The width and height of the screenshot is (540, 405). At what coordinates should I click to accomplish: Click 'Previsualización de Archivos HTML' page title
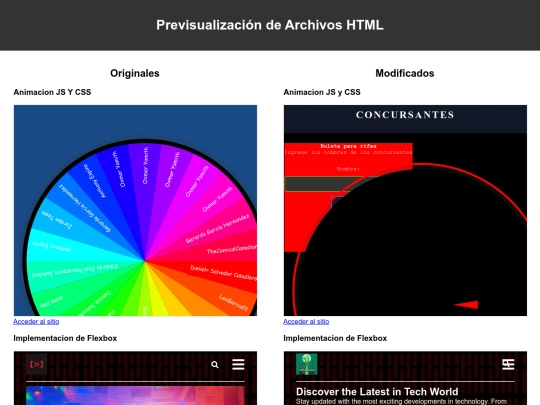(270, 25)
